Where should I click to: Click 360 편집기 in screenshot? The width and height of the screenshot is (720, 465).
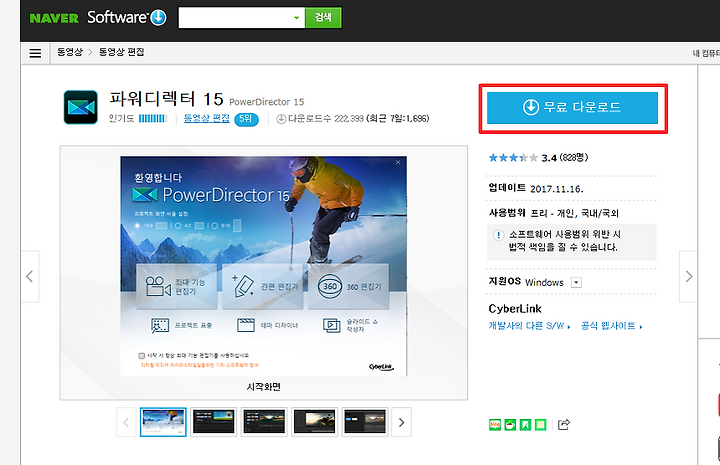click(349, 286)
